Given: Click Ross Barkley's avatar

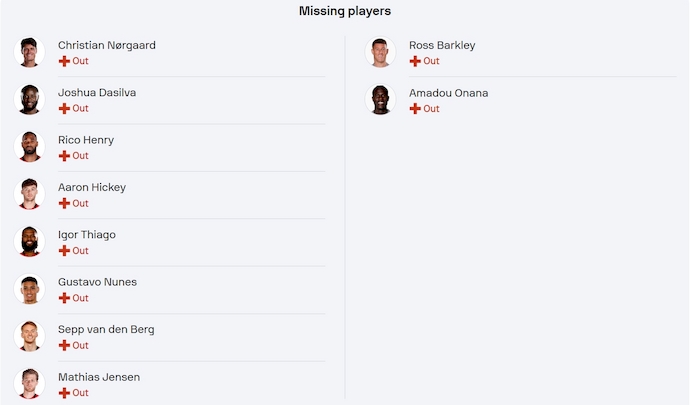Looking at the screenshot, I should point(381,52).
